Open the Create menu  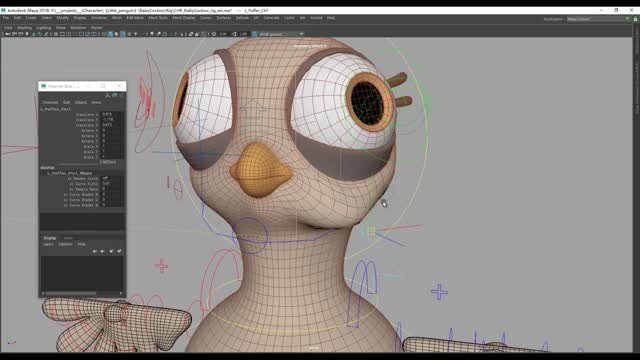click(31, 18)
